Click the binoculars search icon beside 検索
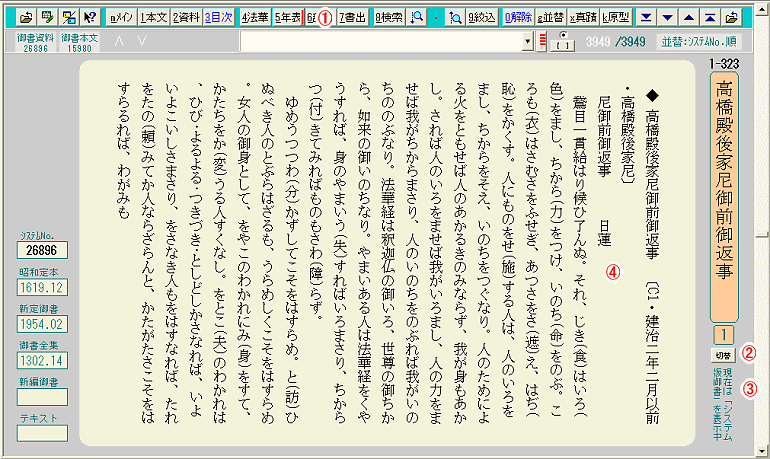The width and height of the screenshot is (770, 459). (x=417, y=17)
